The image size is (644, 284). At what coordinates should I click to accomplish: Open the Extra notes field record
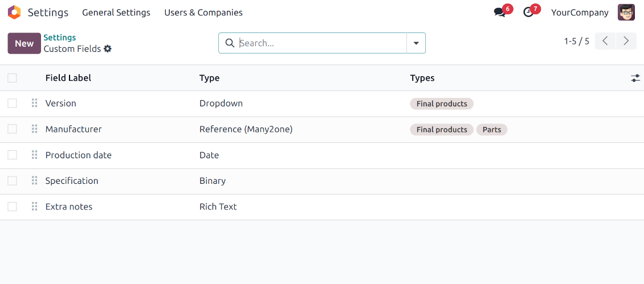69,207
